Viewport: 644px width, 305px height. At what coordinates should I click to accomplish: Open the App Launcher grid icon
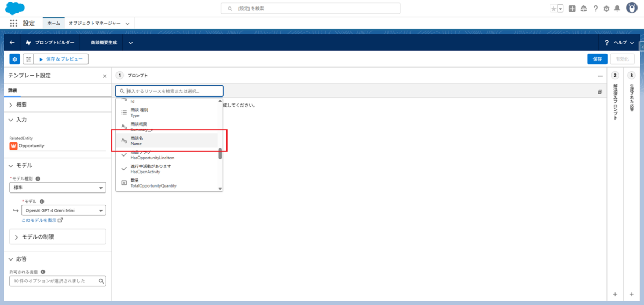(13, 24)
